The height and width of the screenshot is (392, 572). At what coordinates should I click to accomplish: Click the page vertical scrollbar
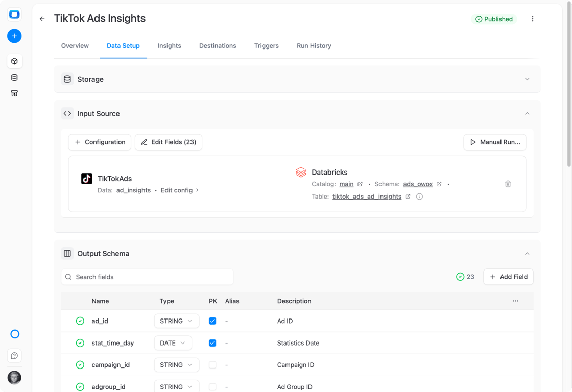[x=569, y=85]
